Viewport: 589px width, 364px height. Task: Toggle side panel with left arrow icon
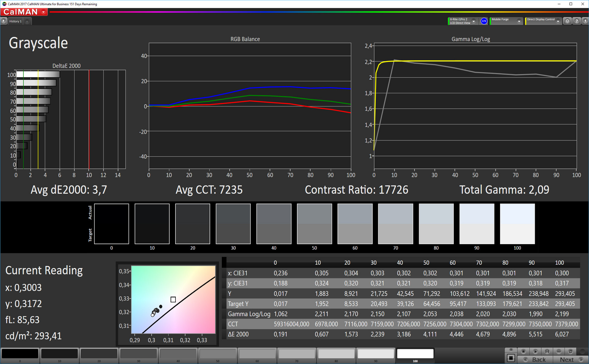(585, 21)
